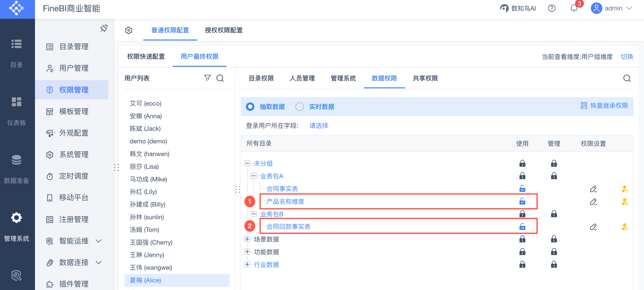Expand the 场景数据 tree node
Screen dimensions: 644x290
click(247, 239)
